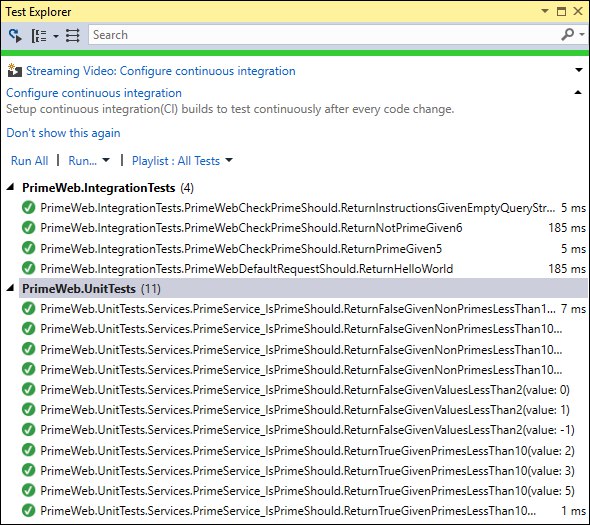Click passed icon of LessThan2(value: 1) test
Screen dimensions: 590x525
(28, 409)
